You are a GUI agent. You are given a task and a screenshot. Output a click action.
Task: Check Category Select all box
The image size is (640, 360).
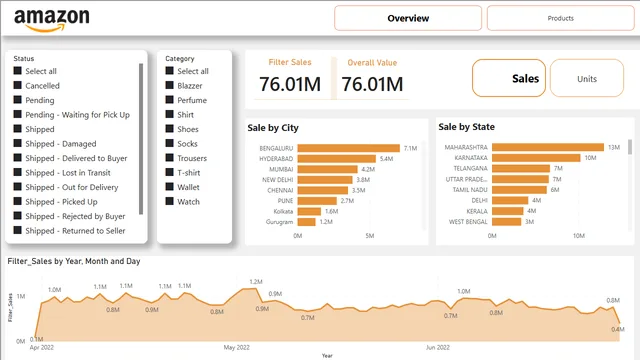click(x=169, y=71)
